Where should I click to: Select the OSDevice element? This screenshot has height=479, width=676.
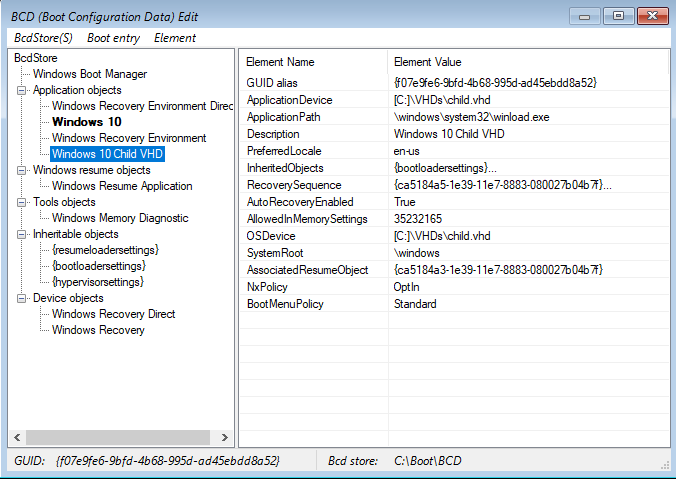click(x=454, y=236)
